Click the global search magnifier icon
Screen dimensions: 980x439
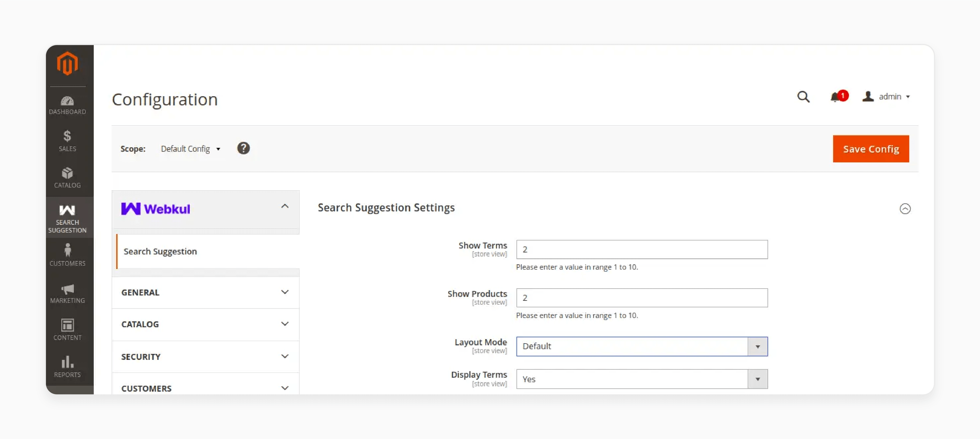[803, 97]
